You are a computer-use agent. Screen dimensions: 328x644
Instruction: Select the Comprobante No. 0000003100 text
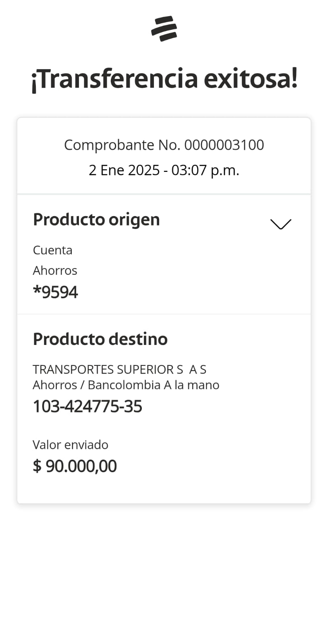(x=164, y=145)
